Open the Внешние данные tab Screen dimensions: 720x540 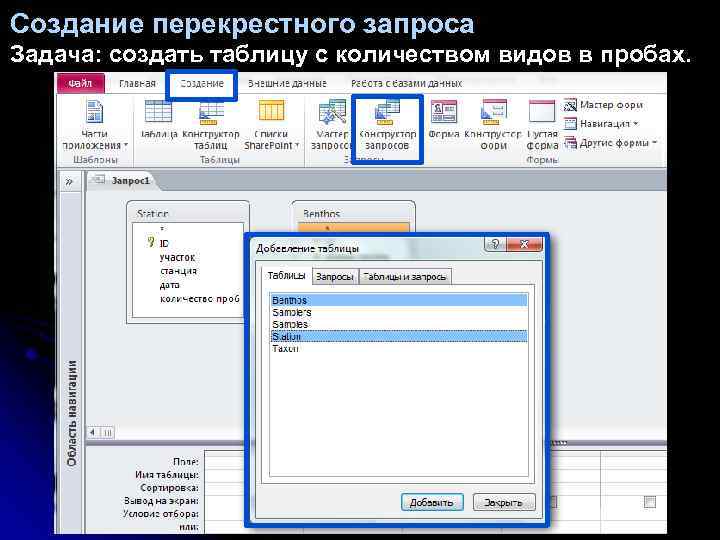click(x=287, y=84)
